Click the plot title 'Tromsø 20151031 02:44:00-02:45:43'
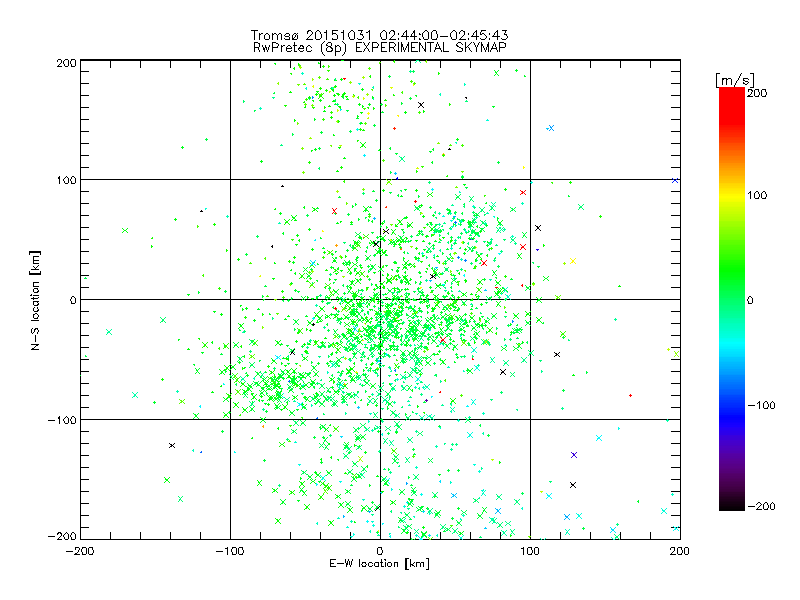The height and width of the screenshot is (600, 800). (x=379, y=35)
